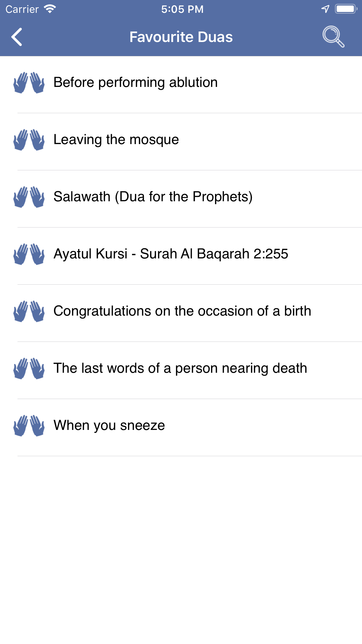
Task: Tap the Wi-Fi icon in status bar
Action: coord(50,9)
